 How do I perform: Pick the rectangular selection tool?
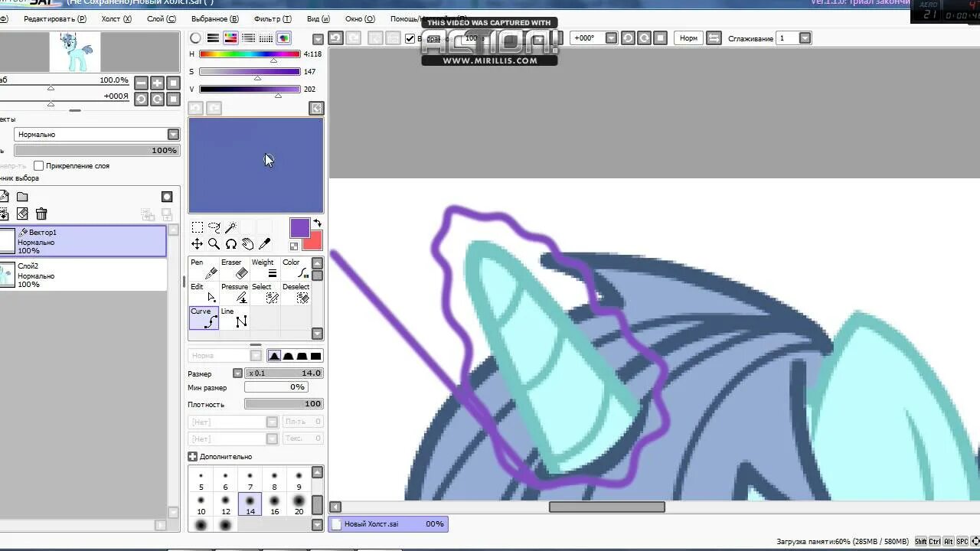click(197, 227)
